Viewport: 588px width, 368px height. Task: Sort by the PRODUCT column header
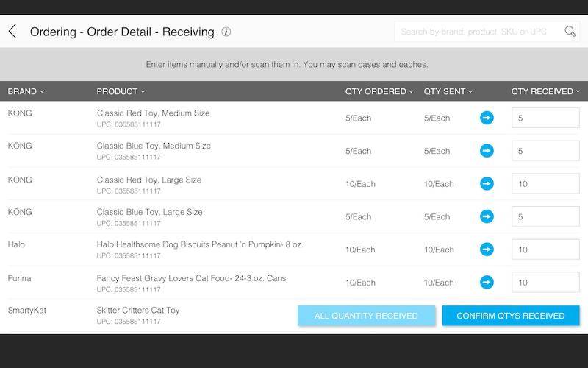[121, 91]
